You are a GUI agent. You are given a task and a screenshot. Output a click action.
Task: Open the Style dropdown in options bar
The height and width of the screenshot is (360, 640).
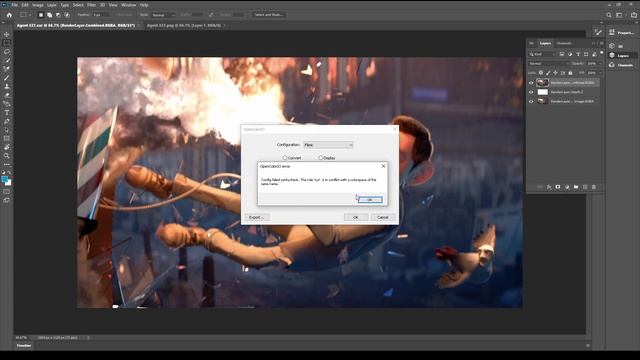[163, 15]
